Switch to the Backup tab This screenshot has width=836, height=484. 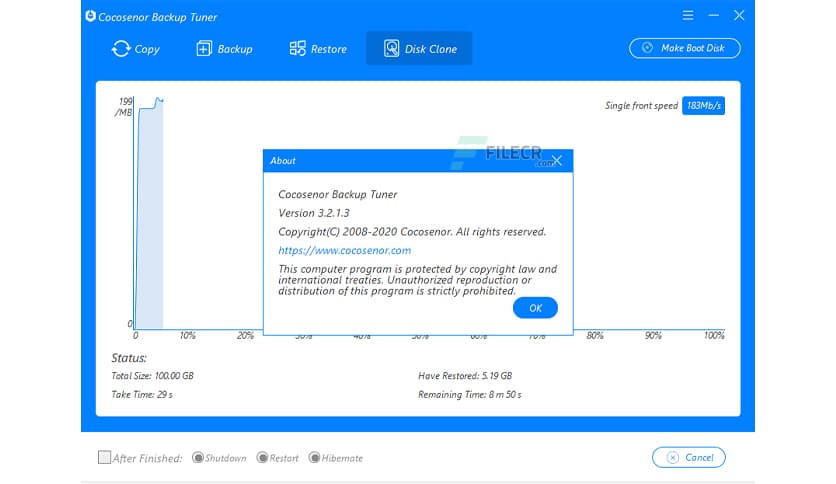224,49
